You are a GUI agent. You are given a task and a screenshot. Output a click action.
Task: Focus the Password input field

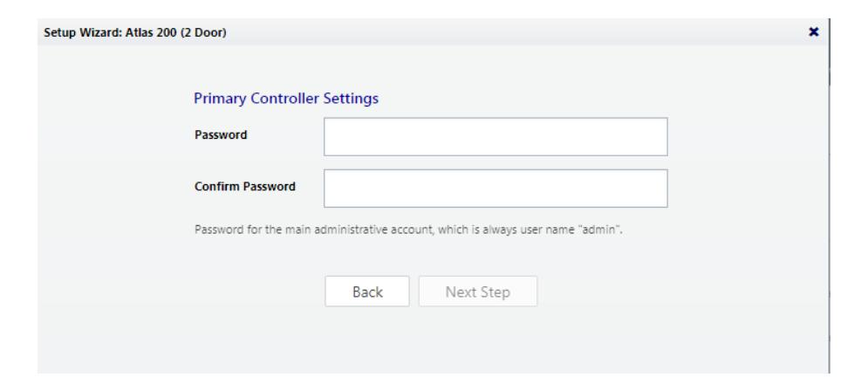point(496,137)
